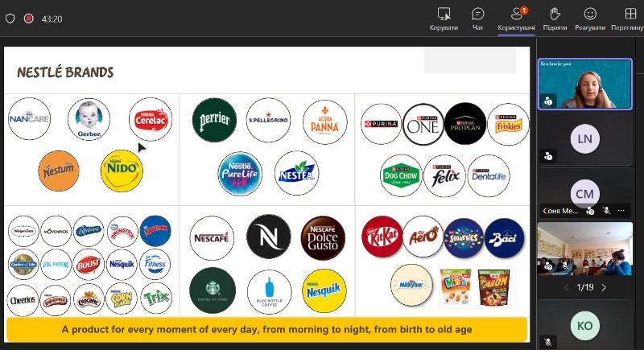Click muted microphone icon on Соня tile
Viewport: 644px width, 350px height.
click(606, 211)
